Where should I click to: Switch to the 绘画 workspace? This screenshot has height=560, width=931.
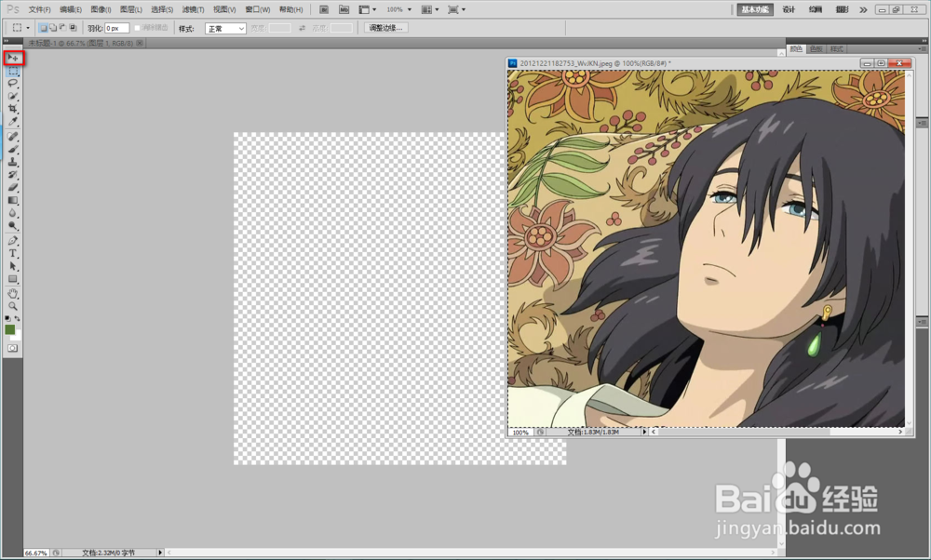pos(816,9)
